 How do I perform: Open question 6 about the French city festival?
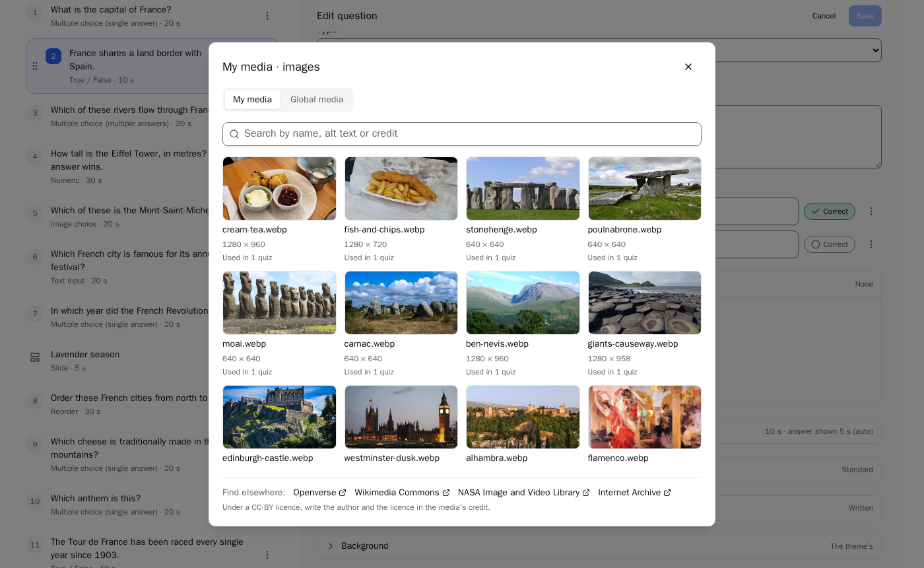pyautogui.click(x=153, y=267)
